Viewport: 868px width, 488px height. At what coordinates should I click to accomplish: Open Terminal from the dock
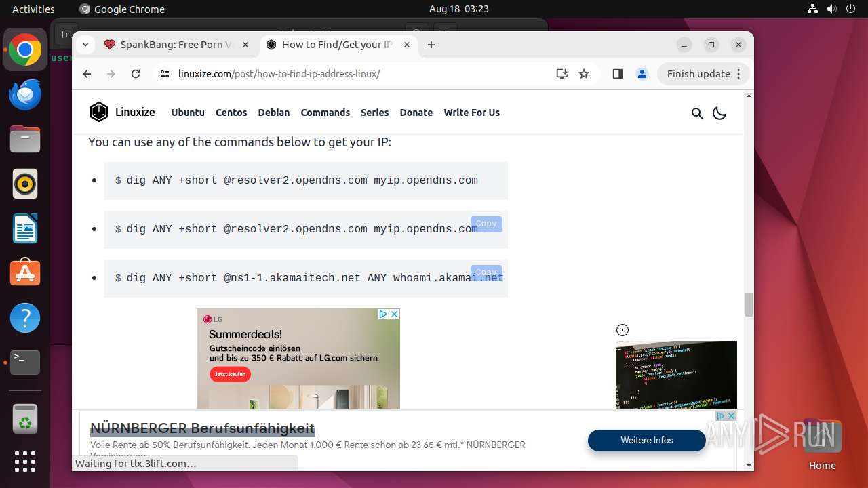point(25,363)
